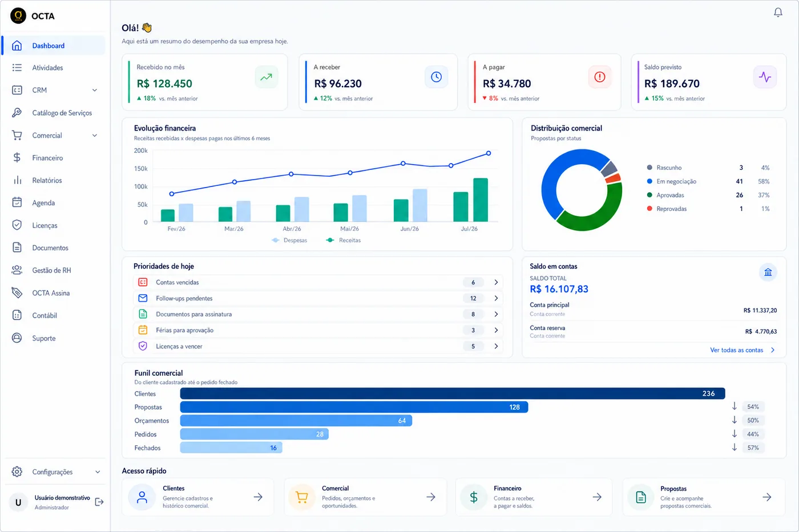Open the Propostas quick access card
This screenshot has height=532, width=799.
704,497
